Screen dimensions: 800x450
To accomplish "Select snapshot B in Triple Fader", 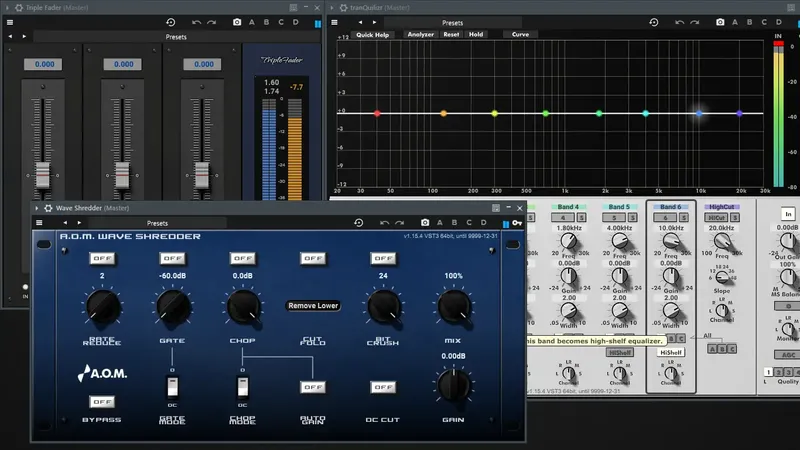I will [266, 22].
